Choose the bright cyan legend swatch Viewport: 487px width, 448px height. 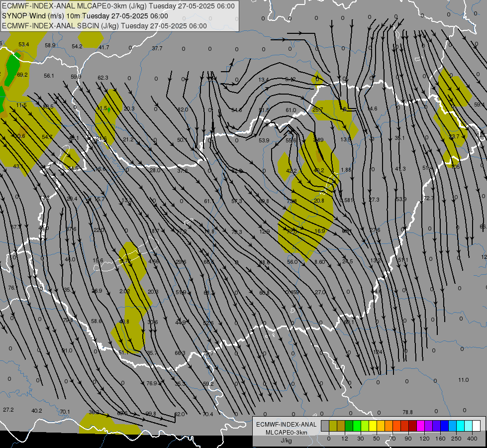coord(460,426)
